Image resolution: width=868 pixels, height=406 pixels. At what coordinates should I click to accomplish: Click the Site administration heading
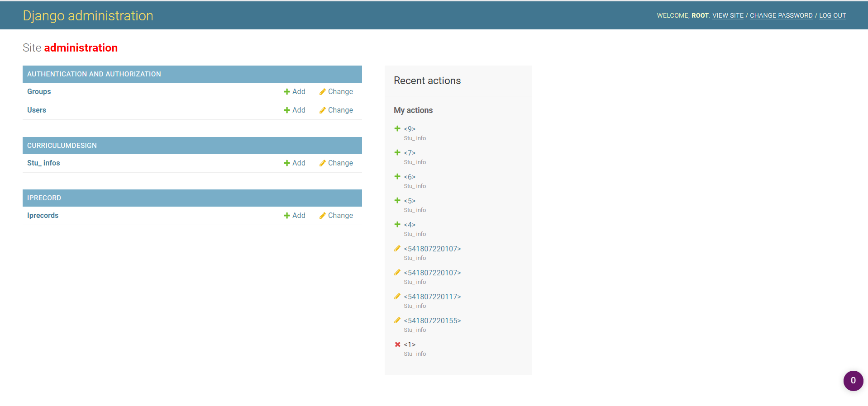tap(70, 48)
